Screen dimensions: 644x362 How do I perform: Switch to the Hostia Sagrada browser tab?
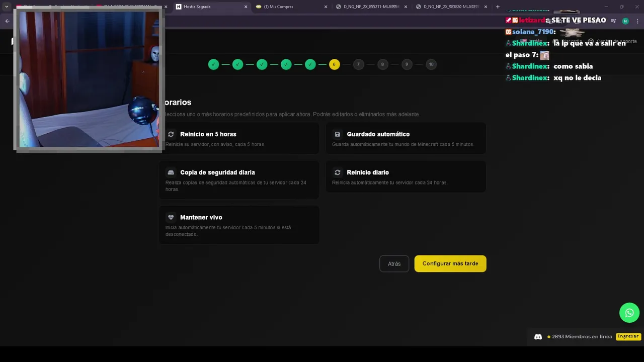pos(211,7)
